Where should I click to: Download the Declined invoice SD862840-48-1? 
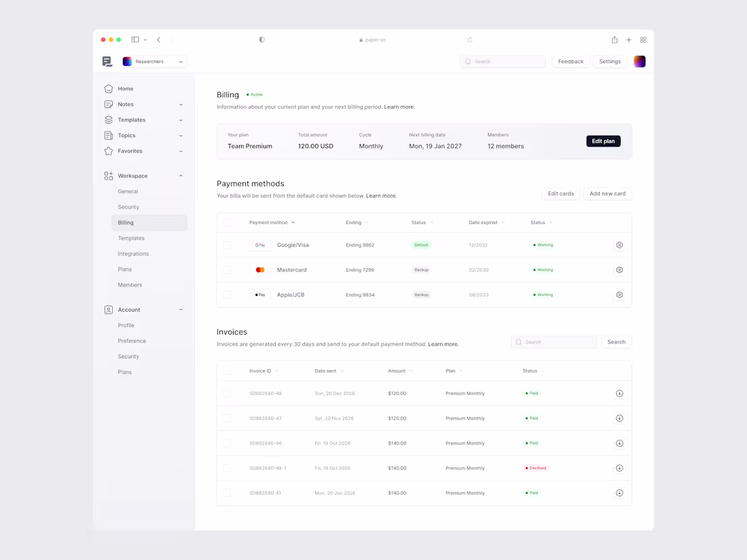pos(619,468)
